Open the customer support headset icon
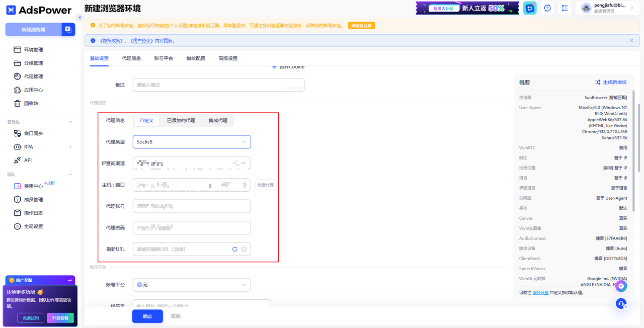This screenshot has width=644, height=328. pos(621,303)
